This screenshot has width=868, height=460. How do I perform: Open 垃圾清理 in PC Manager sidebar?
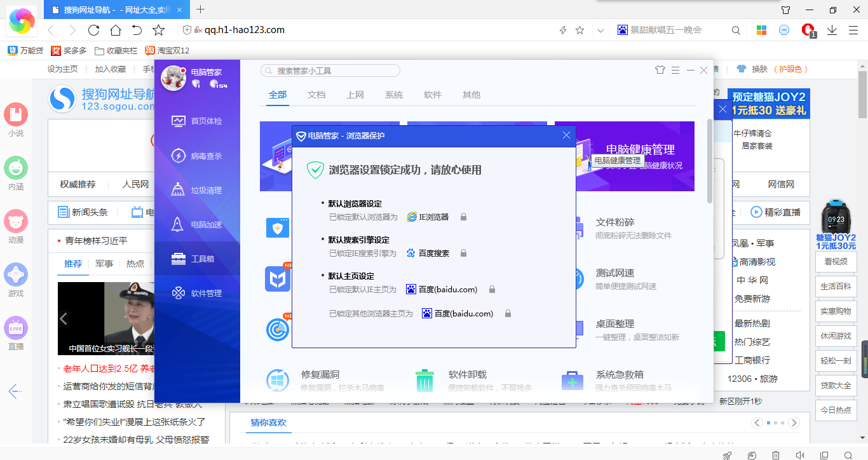tap(197, 190)
